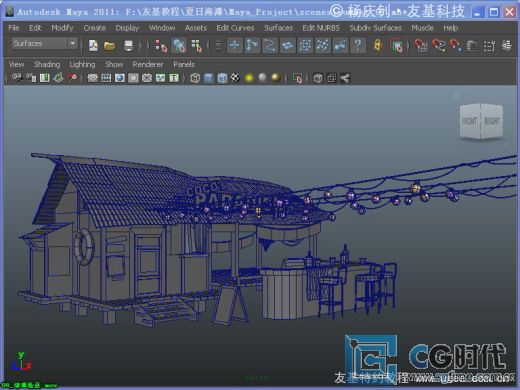Open the panel Shading menu
This screenshot has width=520, height=390.
47,65
